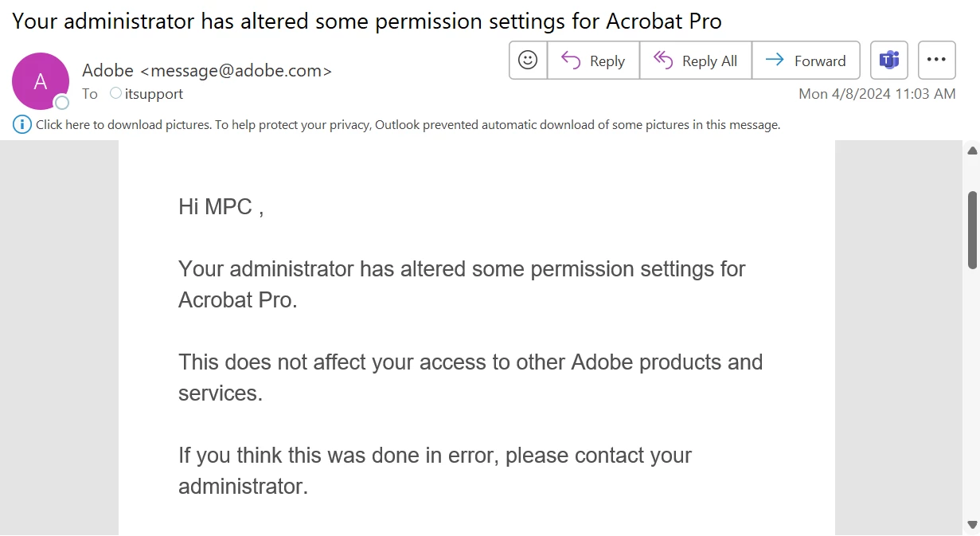
Task: Click the vertical scrollbar thumb
Action: (x=972, y=229)
